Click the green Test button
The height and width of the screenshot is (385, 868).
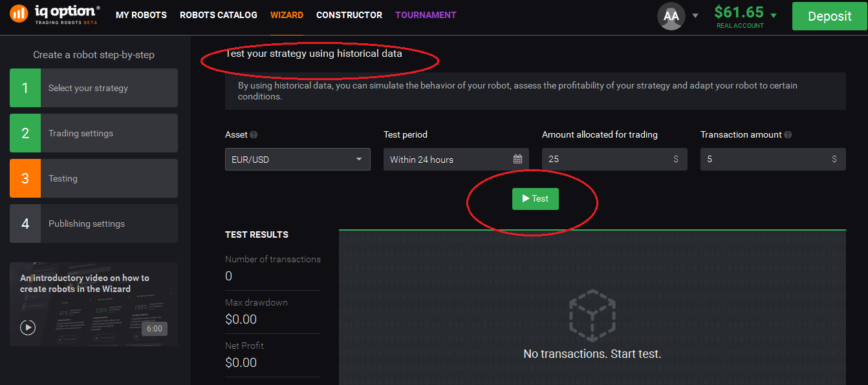(x=536, y=199)
